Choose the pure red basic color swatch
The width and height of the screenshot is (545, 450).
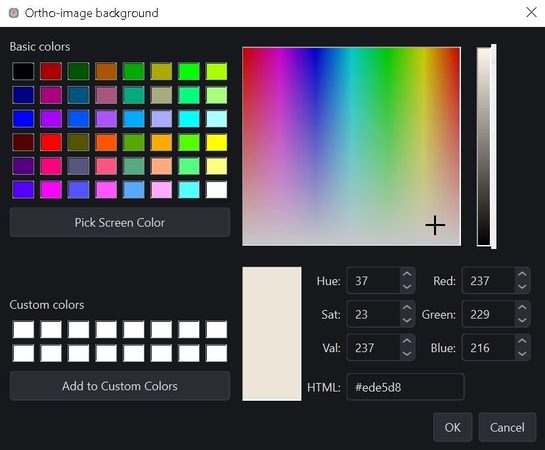(51, 142)
